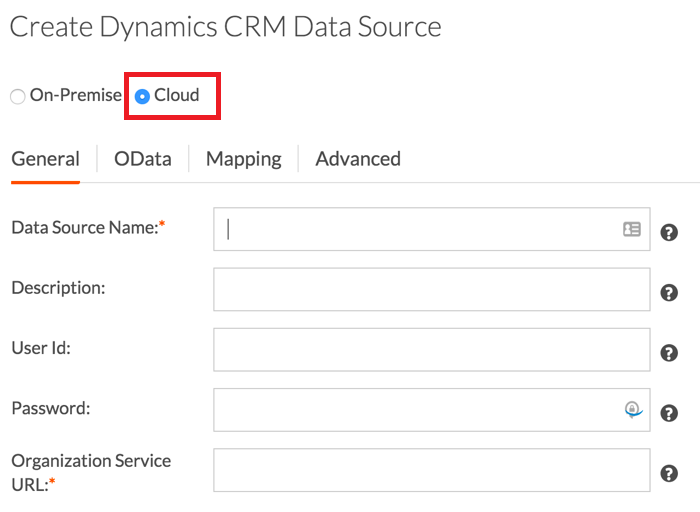This screenshot has height=512, width=700.
Task: Open the Advanced tab
Action: click(x=358, y=159)
